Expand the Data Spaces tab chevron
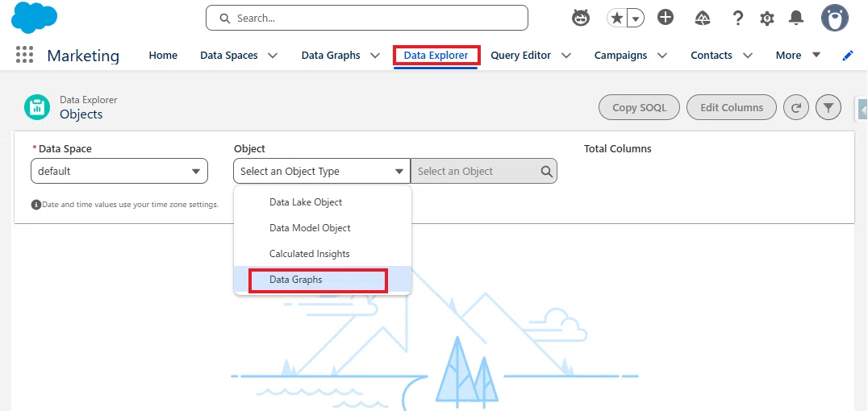This screenshot has height=411, width=868. (x=273, y=56)
